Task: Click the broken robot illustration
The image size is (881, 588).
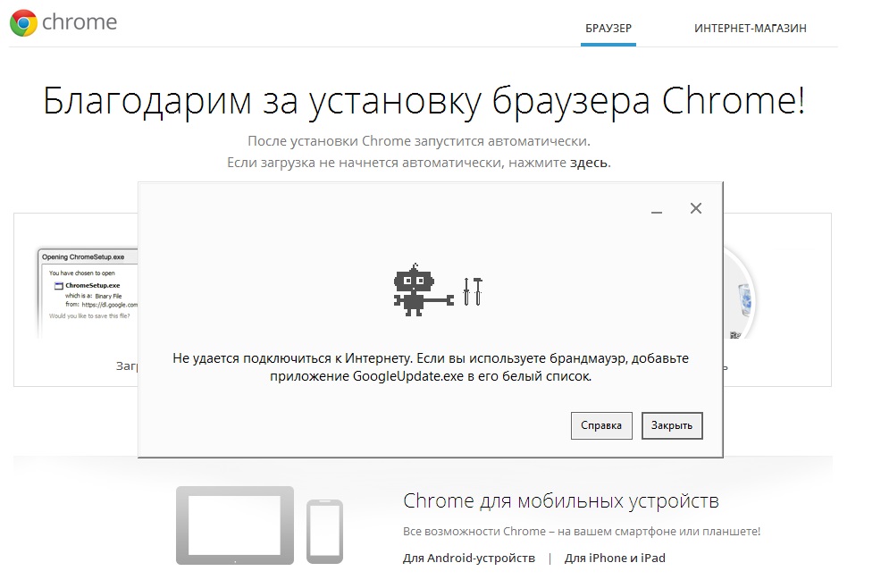Action: coord(423,290)
